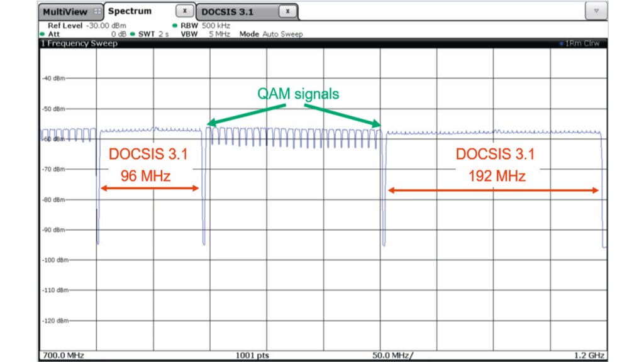Image resolution: width=644 pixels, height=362 pixels.
Task: Toggle the green status dot next to Att
Action: [x=42, y=34]
